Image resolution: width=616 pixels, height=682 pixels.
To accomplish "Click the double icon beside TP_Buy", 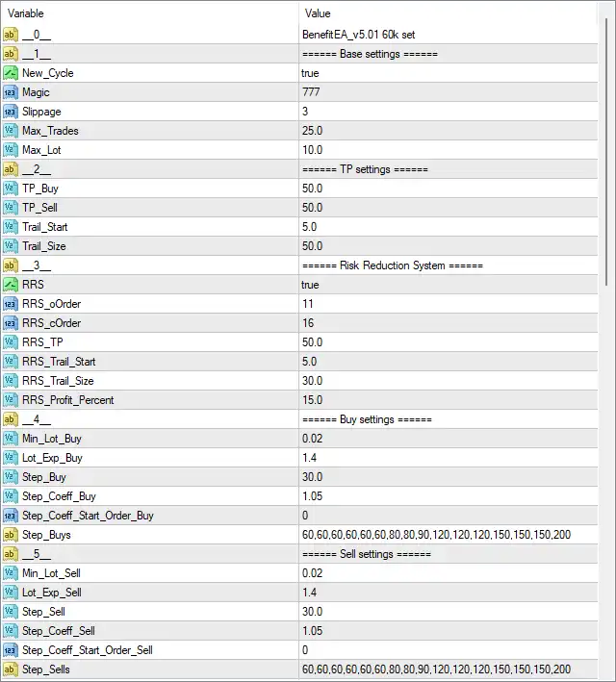I will [x=11, y=189].
